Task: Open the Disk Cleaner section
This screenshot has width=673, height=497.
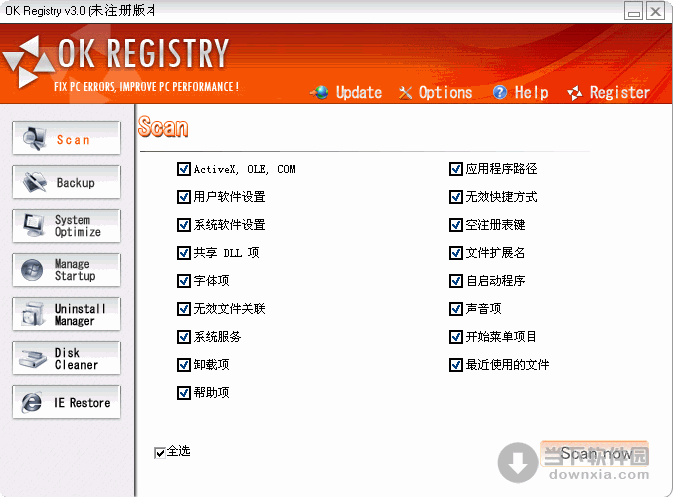Action: click(67, 358)
